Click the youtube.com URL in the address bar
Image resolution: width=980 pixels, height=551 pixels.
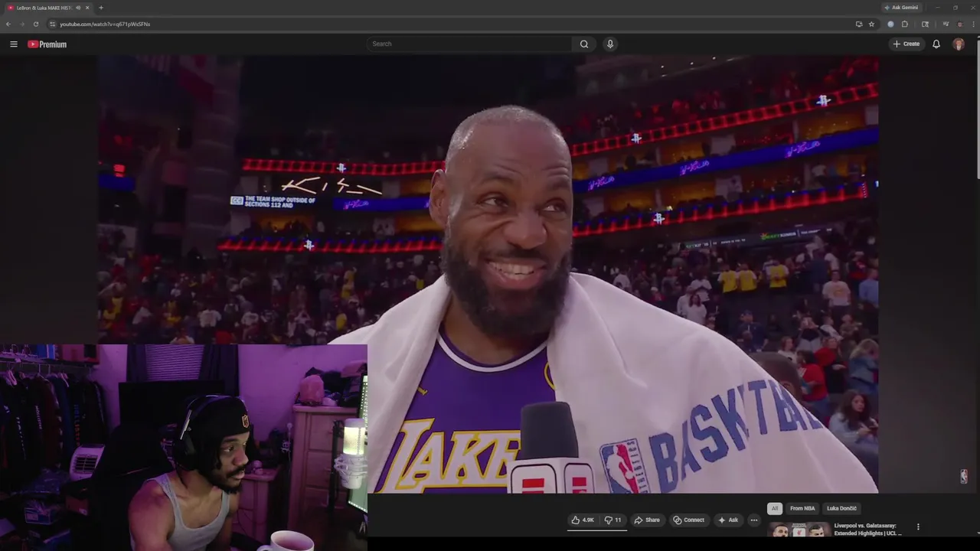tap(105, 24)
